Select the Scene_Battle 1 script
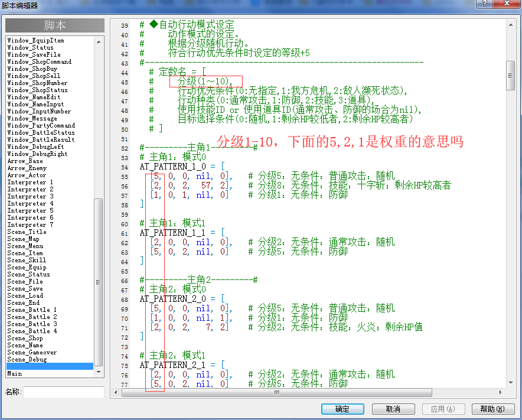The image size is (522, 420). pos(32,310)
